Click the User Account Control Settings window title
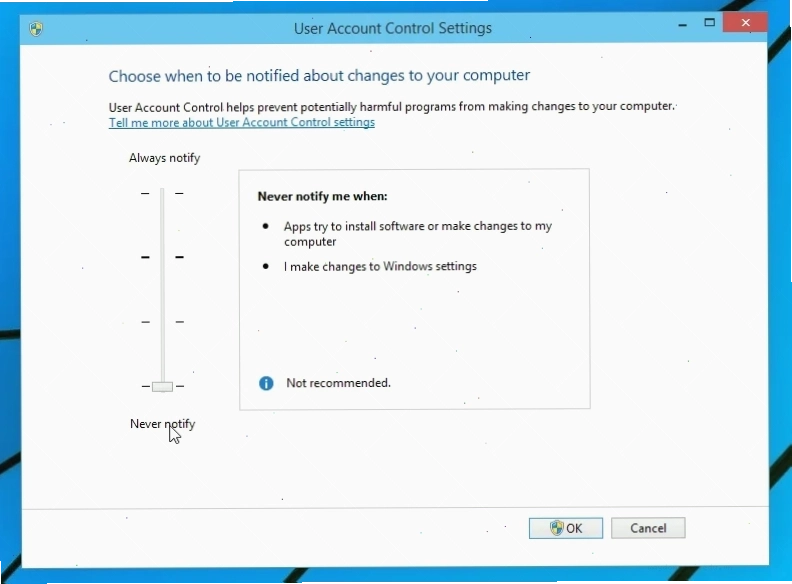The height and width of the screenshot is (584, 792). (x=393, y=28)
